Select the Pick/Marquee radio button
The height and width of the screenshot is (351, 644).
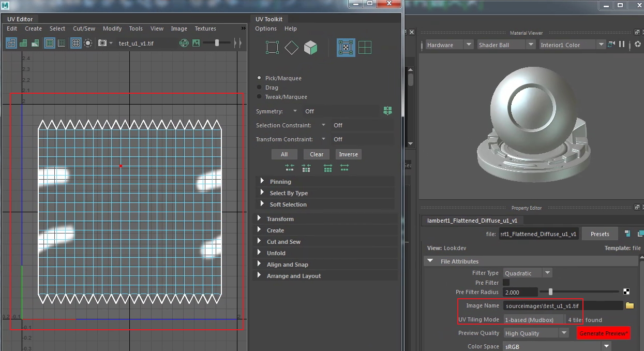[x=260, y=78]
